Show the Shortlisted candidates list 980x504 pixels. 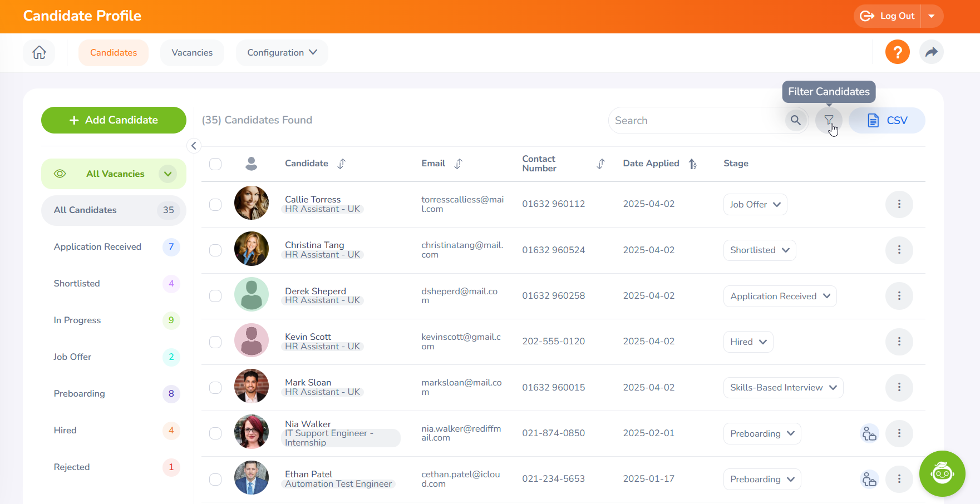tap(77, 283)
